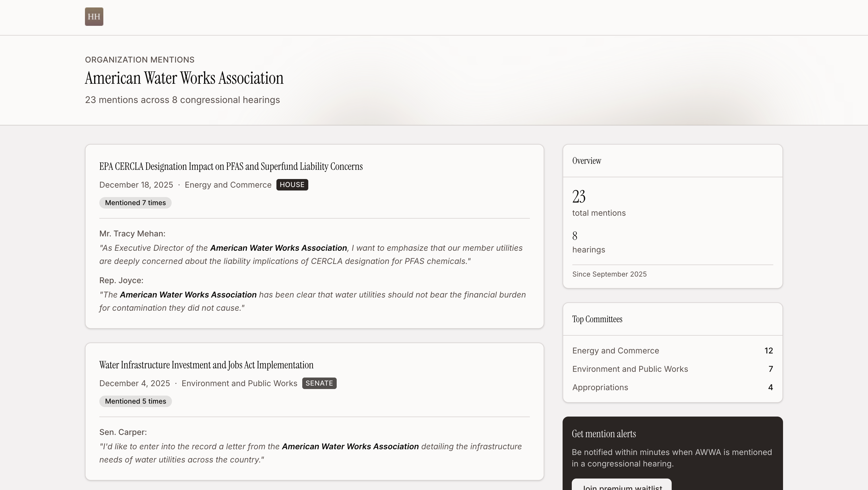Click Sen. Carper speaker name
Viewport: 868px width, 490px height.
pos(123,432)
